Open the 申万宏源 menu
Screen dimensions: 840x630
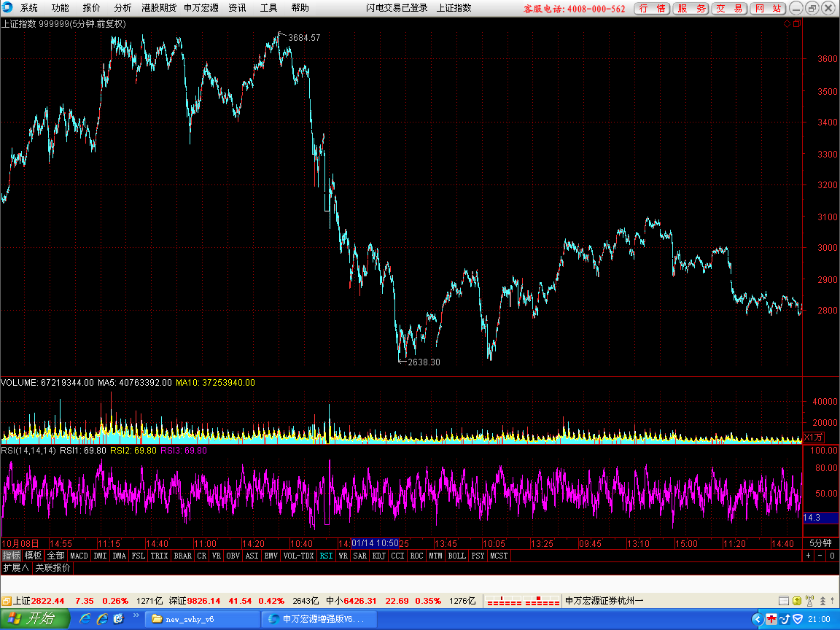point(201,8)
